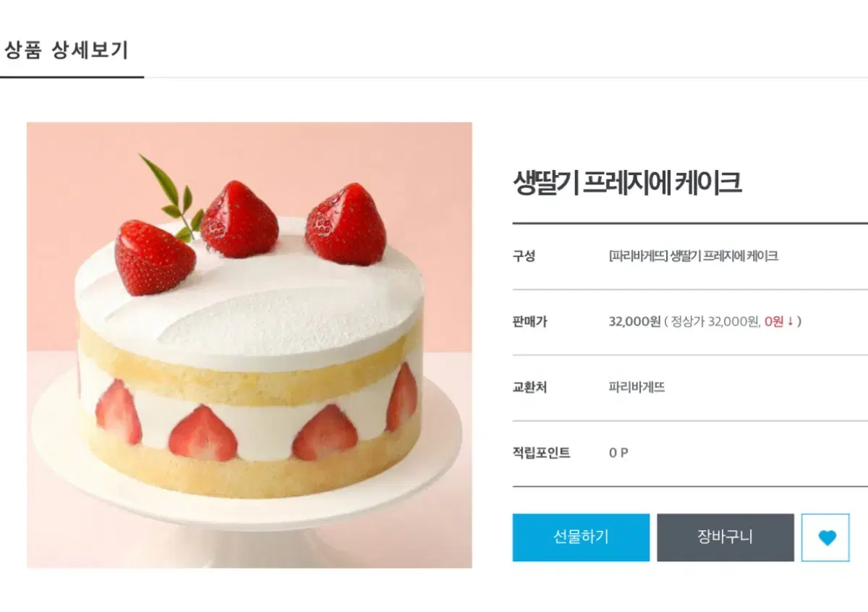Click the 교환처 row label

(x=530, y=387)
